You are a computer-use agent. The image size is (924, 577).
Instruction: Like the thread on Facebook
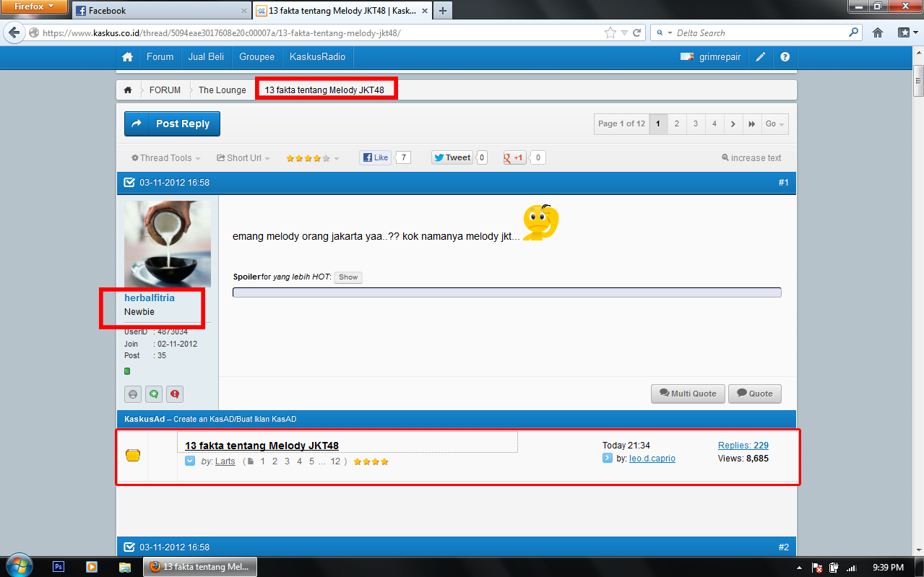tap(376, 157)
